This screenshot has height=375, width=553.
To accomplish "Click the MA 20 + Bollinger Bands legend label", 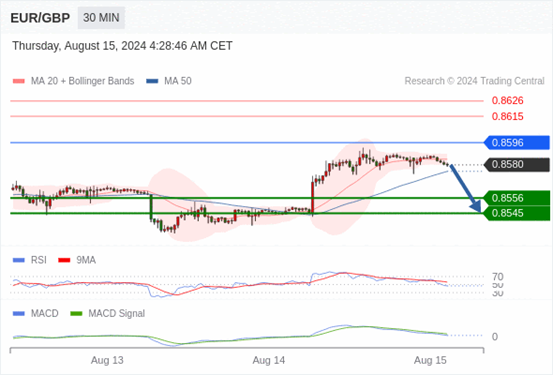I will click(83, 81).
